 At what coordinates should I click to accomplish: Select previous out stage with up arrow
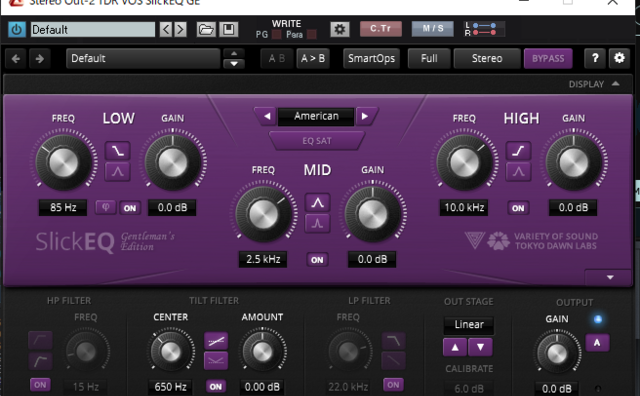point(455,347)
